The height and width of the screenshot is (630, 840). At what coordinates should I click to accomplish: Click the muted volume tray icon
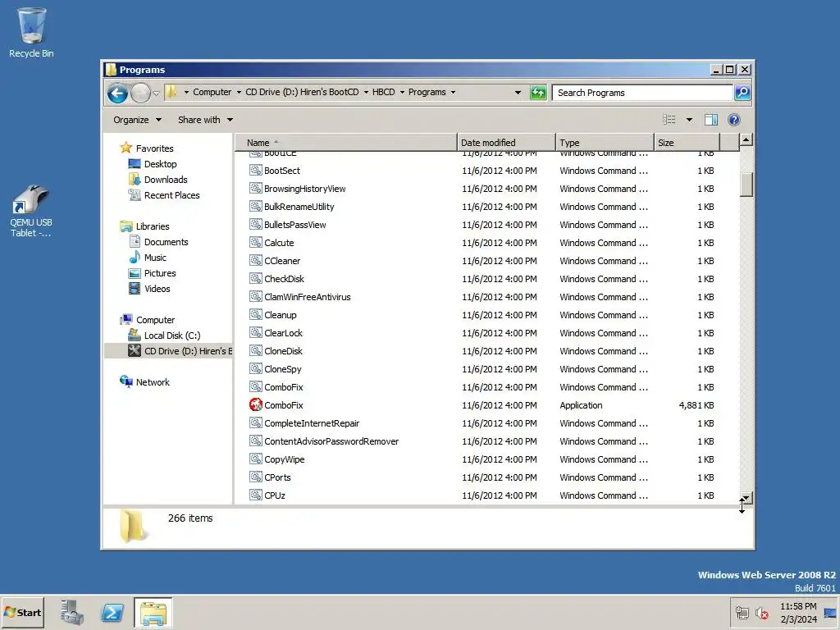[x=761, y=613]
